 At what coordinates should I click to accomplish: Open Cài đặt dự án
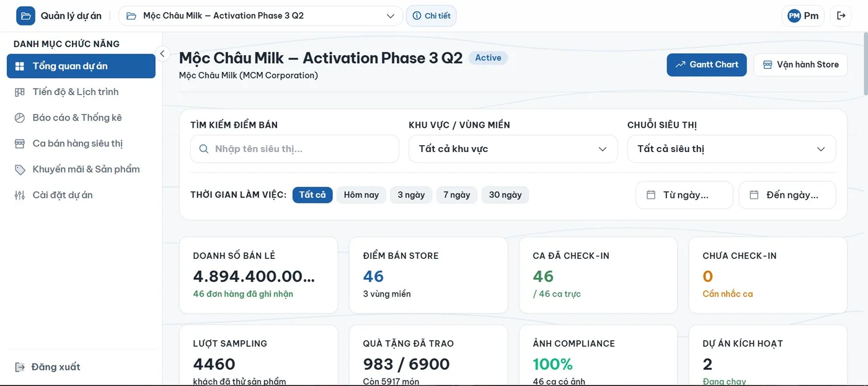pyautogui.click(x=81, y=195)
